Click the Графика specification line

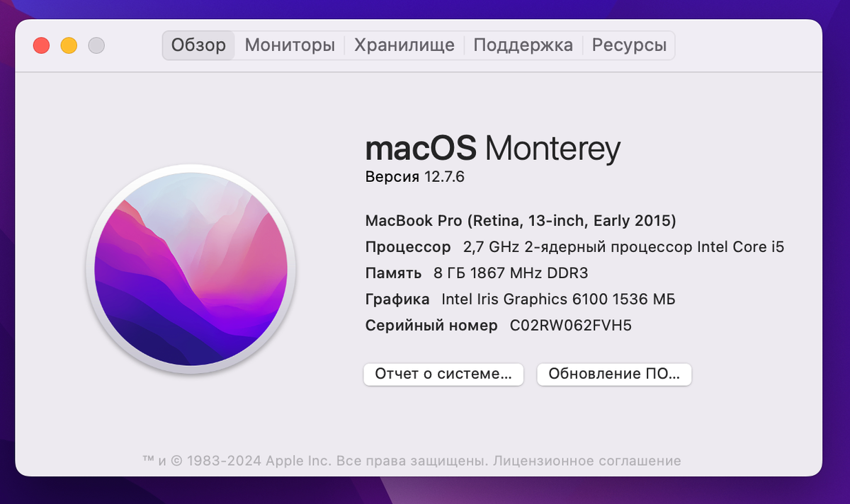pos(519,299)
